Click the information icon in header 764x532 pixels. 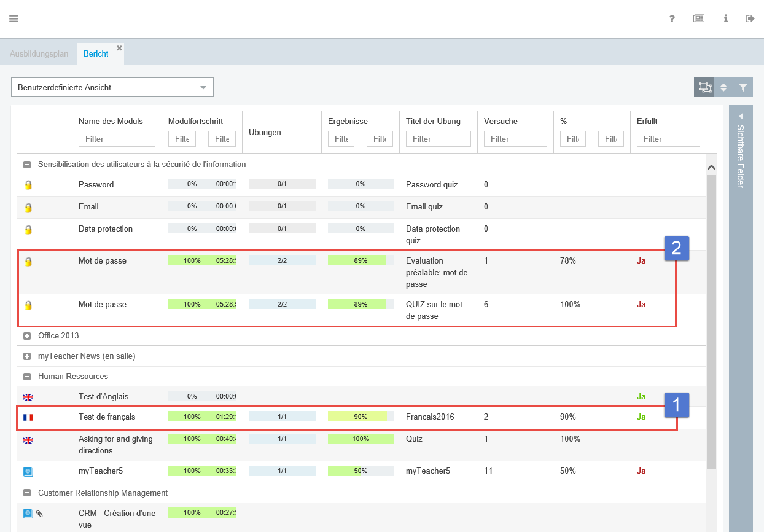[x=725, y=18]
